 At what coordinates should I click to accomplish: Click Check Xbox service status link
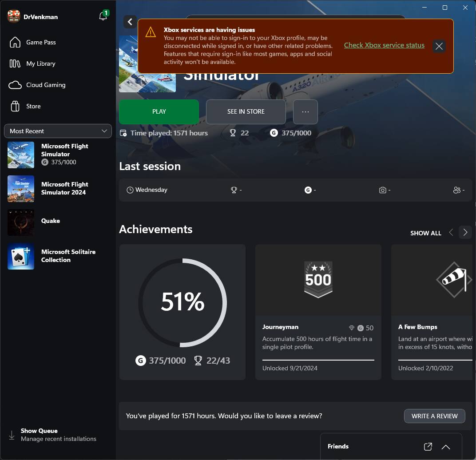(384, 45)
